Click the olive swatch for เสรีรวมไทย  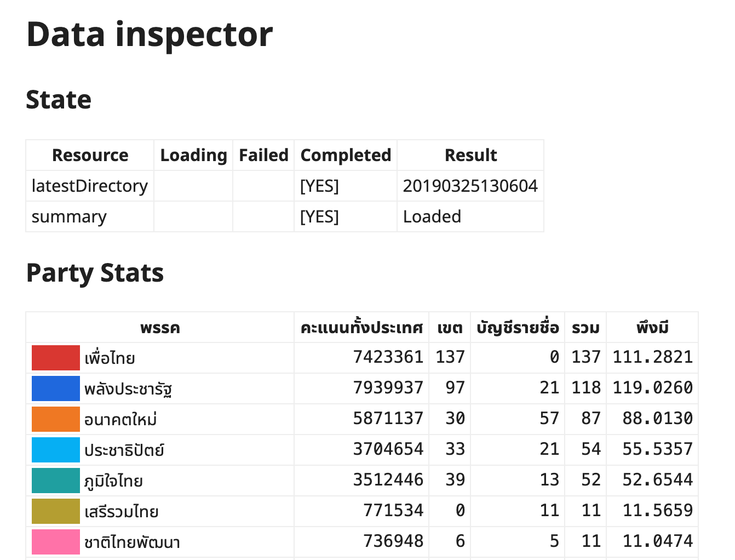55,511
